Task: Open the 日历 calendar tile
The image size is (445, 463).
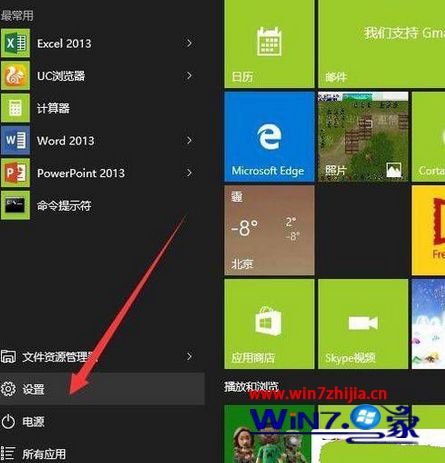Action: (269, 44)
